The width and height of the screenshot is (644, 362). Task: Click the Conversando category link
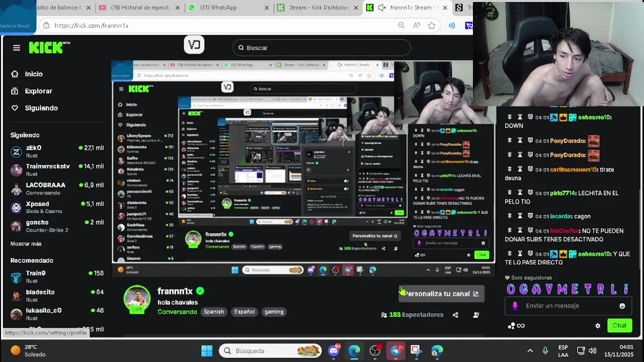coord(177,312)
